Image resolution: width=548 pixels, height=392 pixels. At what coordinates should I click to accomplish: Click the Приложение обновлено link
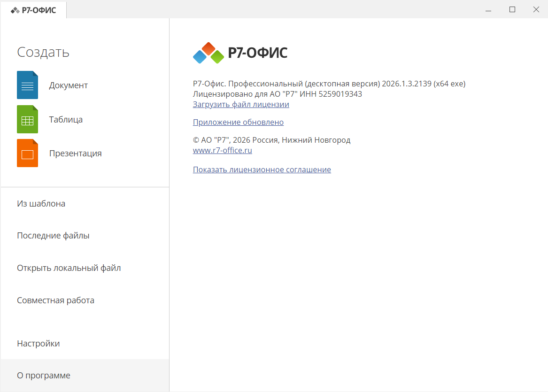click(x=238, y=122)
